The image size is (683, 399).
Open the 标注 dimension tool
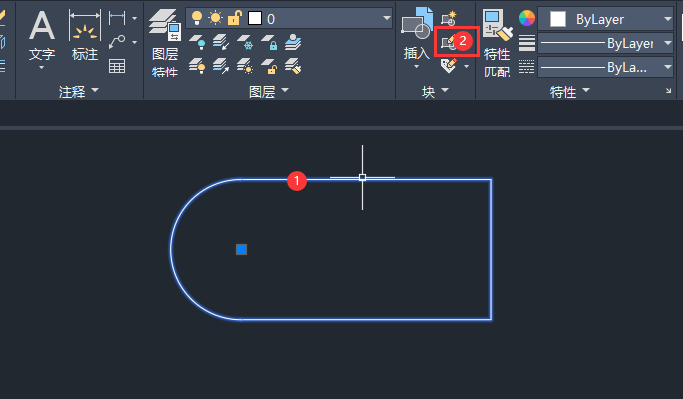tap(85, 36)
